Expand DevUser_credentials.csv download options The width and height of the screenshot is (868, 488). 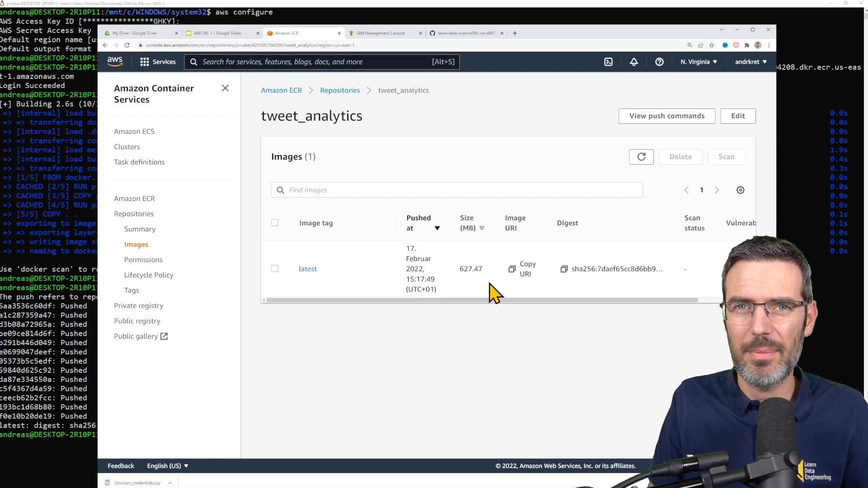[170, 483]
